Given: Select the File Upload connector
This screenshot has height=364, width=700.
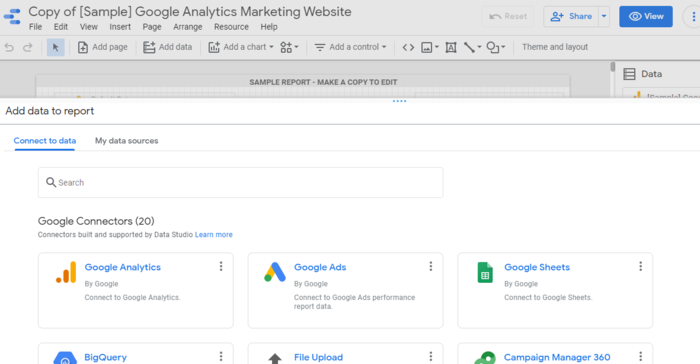Looking at the screenshot, I should [346, 354].
